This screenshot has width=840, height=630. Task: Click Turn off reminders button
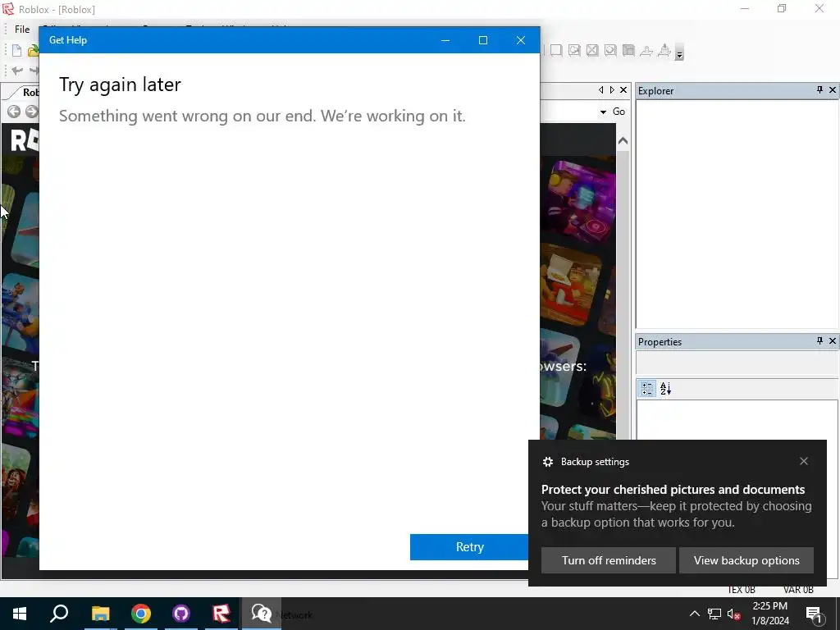tap(609, 560)
